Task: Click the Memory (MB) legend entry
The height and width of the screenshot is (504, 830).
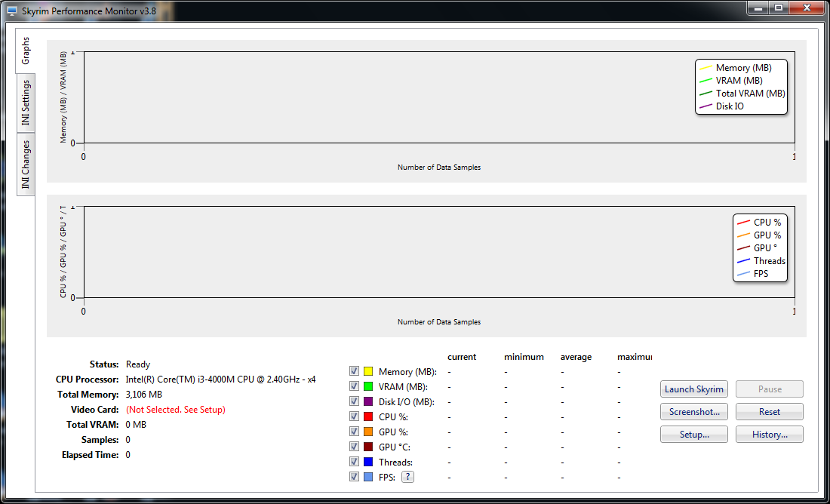Action: 736,68
